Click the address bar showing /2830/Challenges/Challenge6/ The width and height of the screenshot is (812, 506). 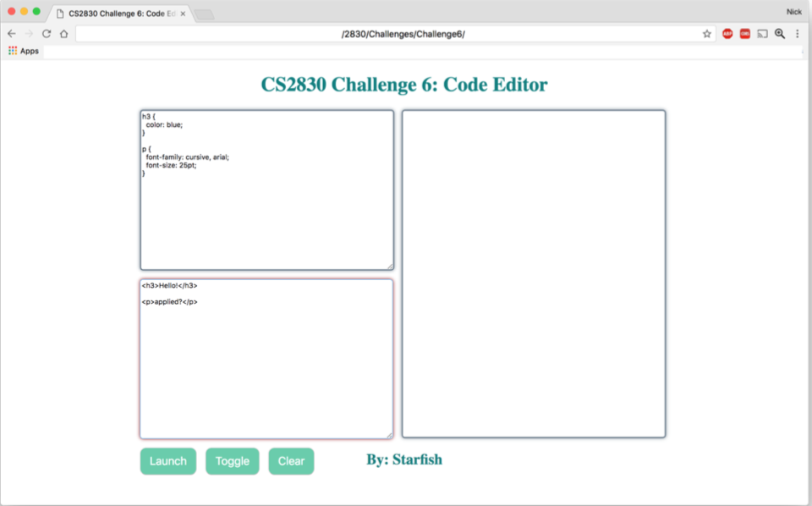click(396, 34)
